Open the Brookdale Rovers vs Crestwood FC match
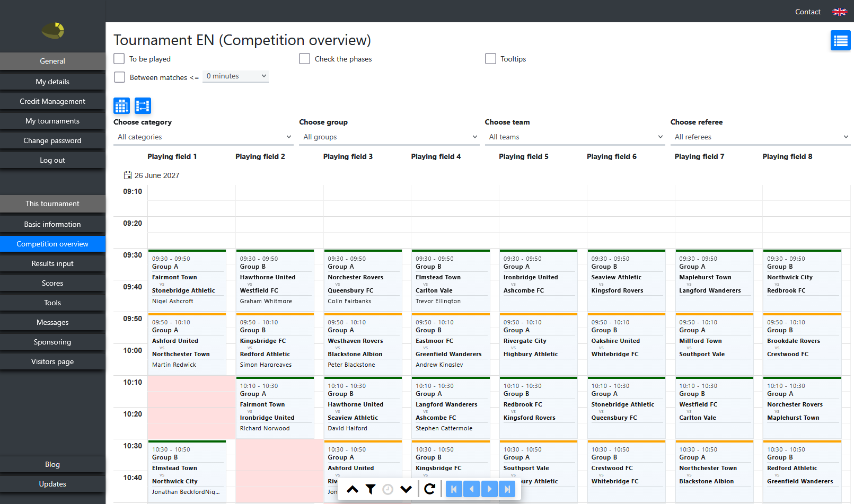Screen dimensions: 854x504 [803, 344]
